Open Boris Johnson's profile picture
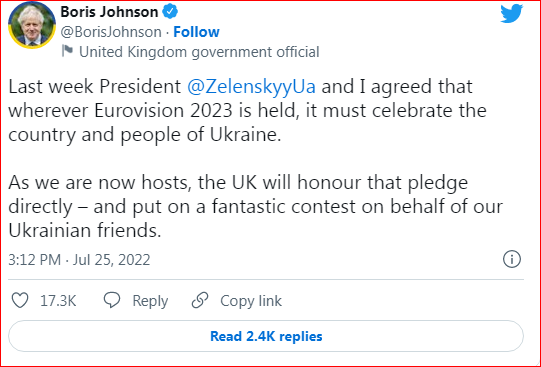The width and height of the screenshot is (541, 367). pos(32,25)
